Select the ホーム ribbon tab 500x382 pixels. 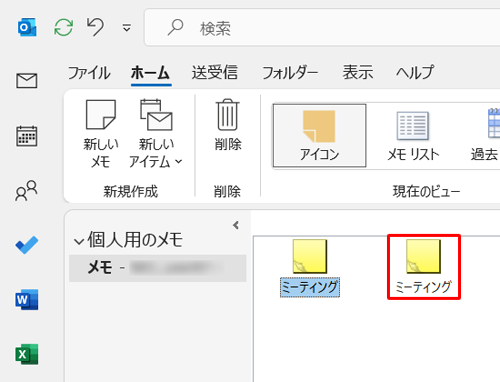click(x=150, y=73)
